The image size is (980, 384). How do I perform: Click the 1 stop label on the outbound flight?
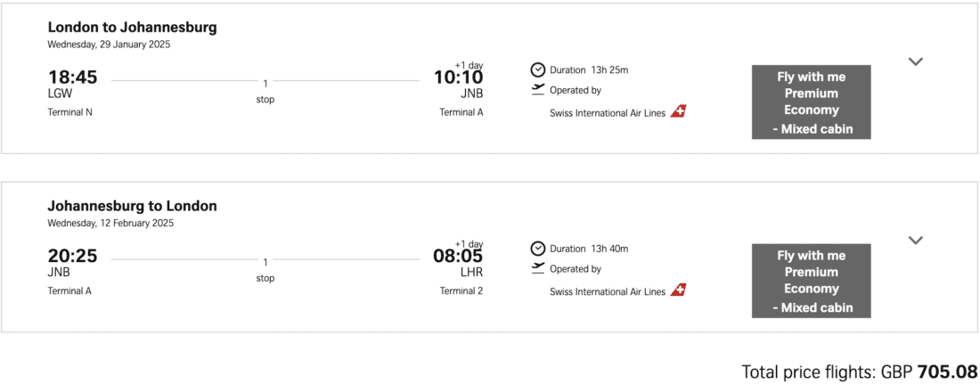[265, 91]
